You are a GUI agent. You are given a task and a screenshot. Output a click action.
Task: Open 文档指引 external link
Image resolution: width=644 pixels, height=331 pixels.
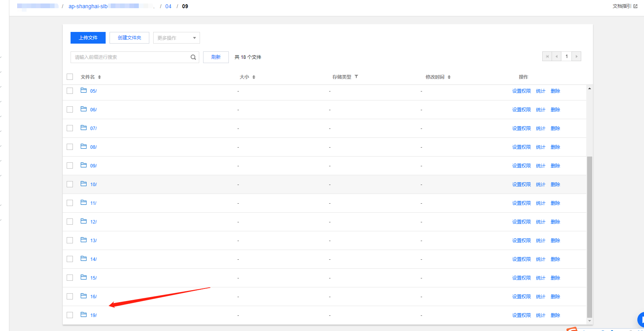[x=625, y=6]
